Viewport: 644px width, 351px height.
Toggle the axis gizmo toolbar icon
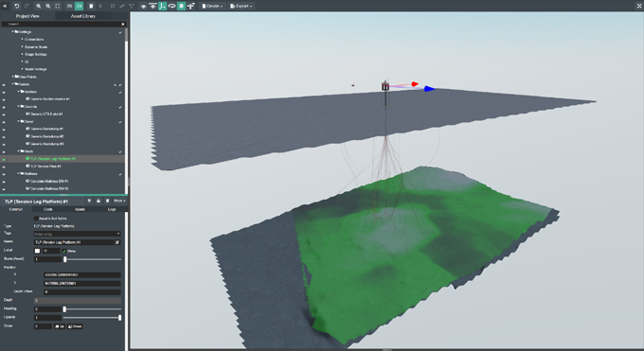pos(162,6)
